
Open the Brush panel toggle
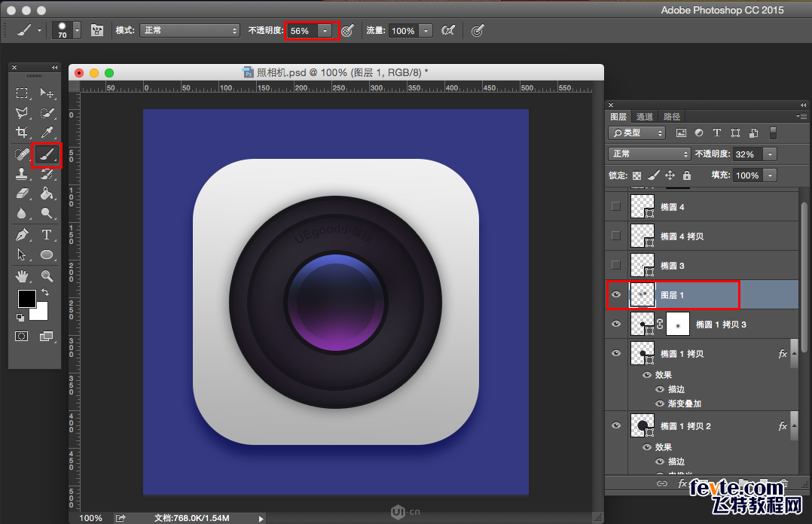click(x=97, y=31)
